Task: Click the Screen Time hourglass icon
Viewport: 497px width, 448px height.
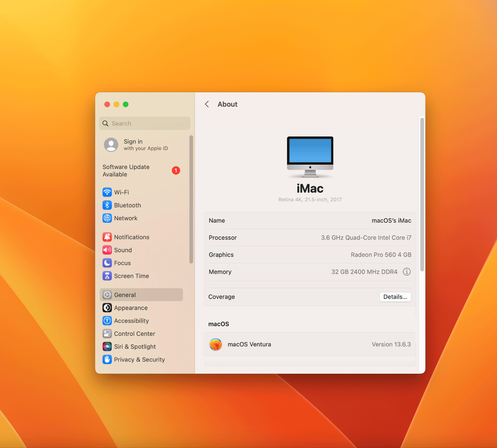Action: click(x=107, y=276)
